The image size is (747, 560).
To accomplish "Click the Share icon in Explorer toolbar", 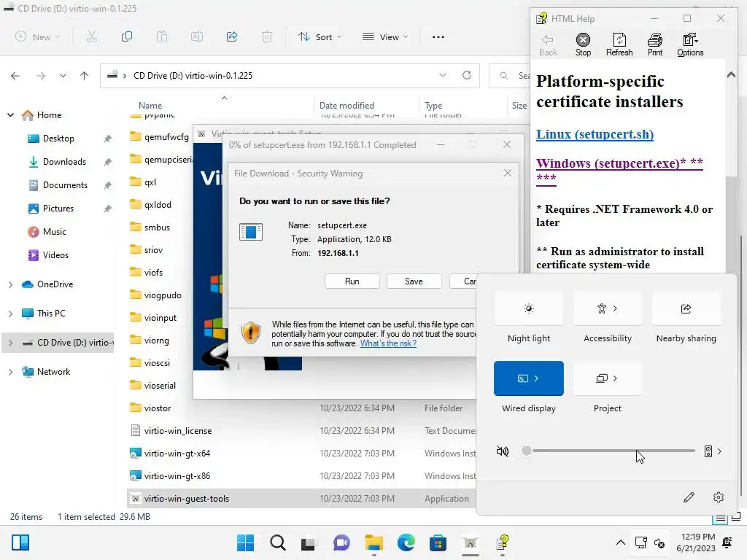I will pyautogui.click(x=232, y=36).
